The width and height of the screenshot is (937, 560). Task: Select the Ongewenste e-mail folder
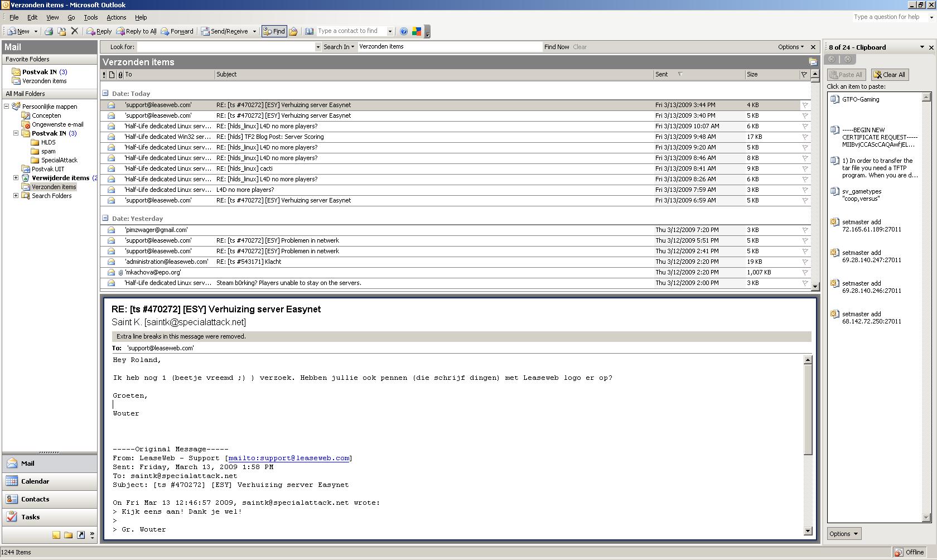[57, 124]
